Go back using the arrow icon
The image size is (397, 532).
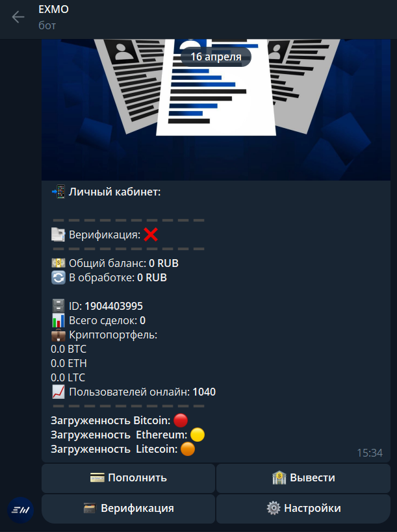click(18, 17)
